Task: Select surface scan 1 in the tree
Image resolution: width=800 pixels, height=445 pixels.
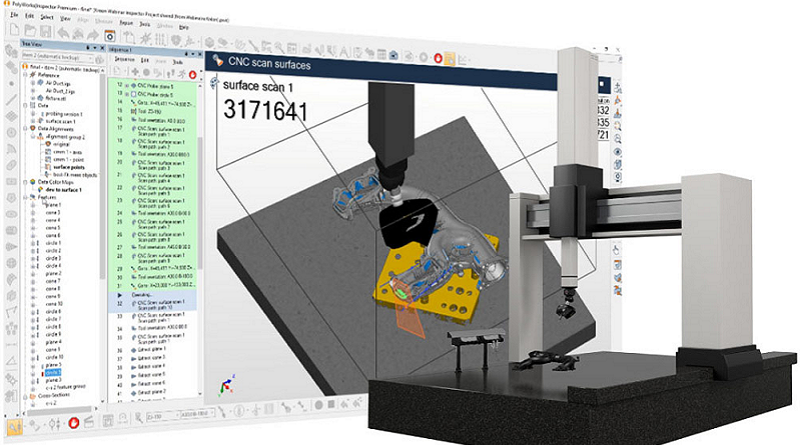Action: (61, 121)
